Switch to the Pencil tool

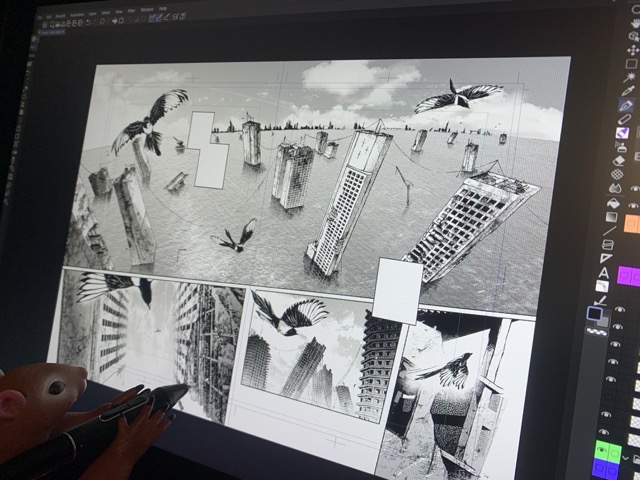[x=625, y=119]
